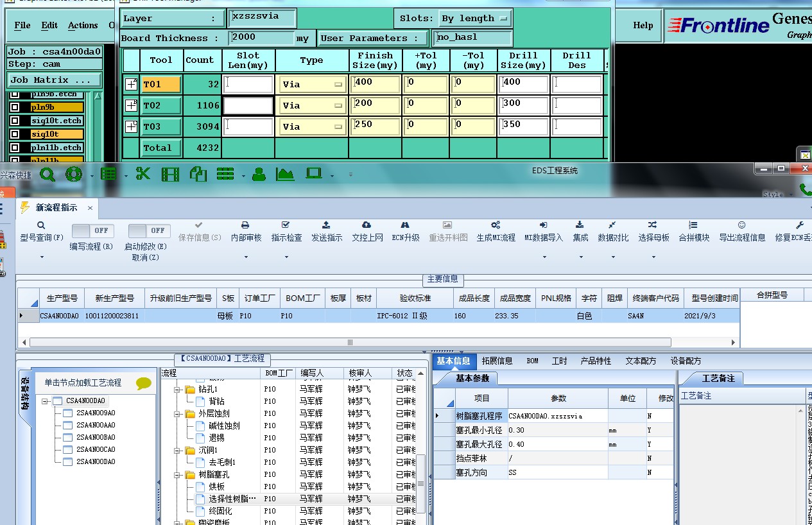The height and width of the screenshot is (525, 812).
Task: Select 碱性蚀刻 process row
Action: coord(224,426)
